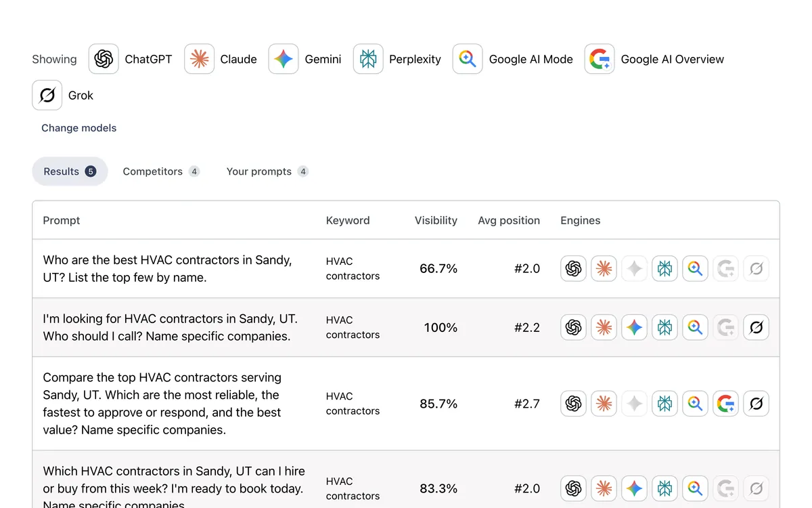Click the 85.7% visibility value
Image resolution: width=812 pixels, height=508 pixels.
point(438,404)
